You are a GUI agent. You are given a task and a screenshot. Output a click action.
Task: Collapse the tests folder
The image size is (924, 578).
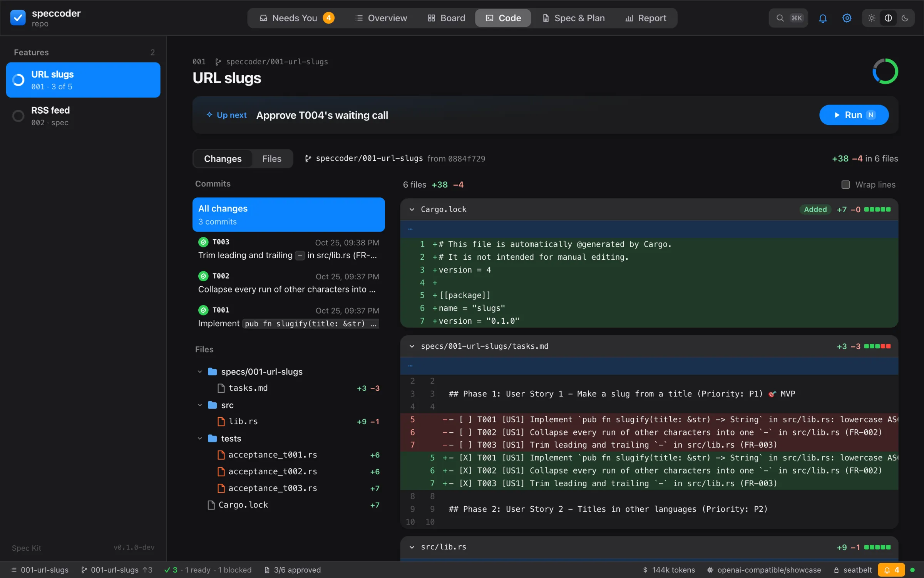(200, 439)
